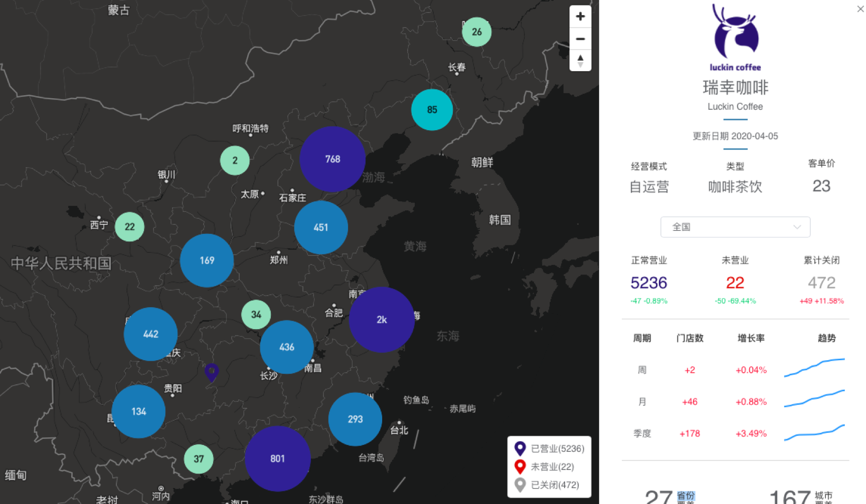Click the red 未营业(22) legend pin
The height and width of the screenshot is (504, 866).
[520, 467]
